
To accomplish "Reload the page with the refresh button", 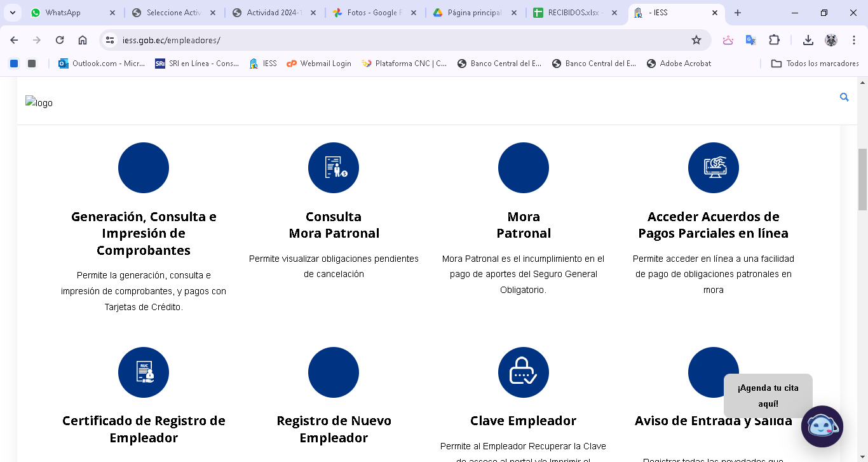I will (x=60, y=40).
